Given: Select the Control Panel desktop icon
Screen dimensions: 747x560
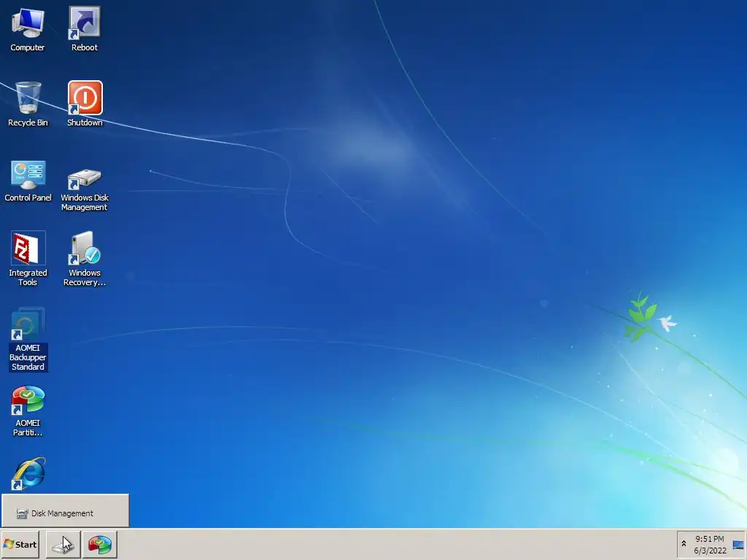Looking at the screenshot, I should point(28,182).
